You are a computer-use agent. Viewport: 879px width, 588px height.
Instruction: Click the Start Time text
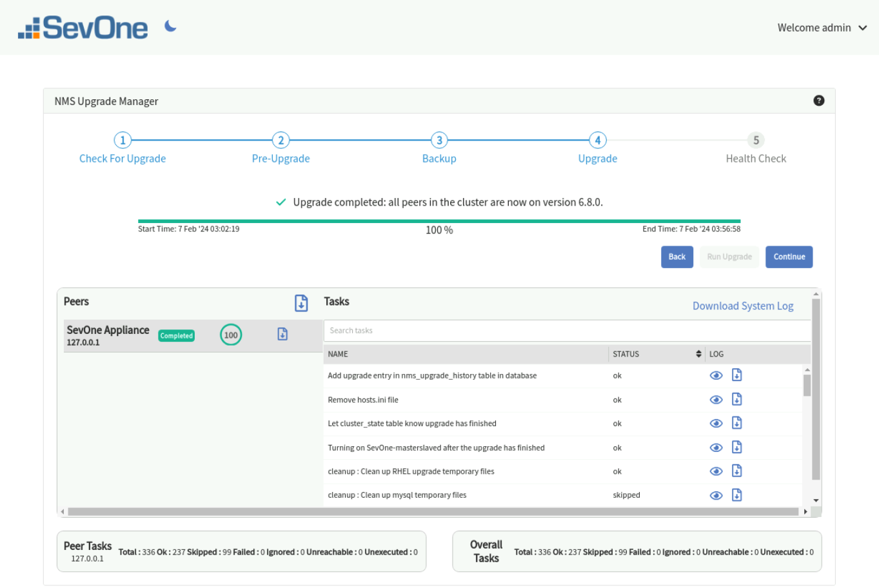[188, 229]
